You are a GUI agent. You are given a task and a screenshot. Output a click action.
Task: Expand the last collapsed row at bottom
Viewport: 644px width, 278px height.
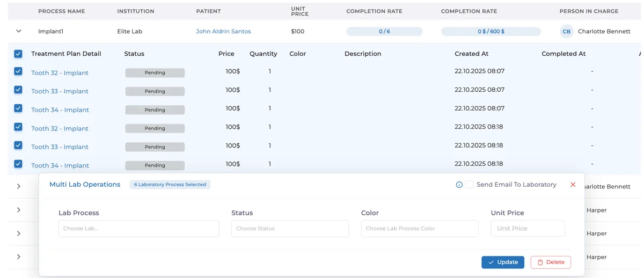tap(19, 257)
